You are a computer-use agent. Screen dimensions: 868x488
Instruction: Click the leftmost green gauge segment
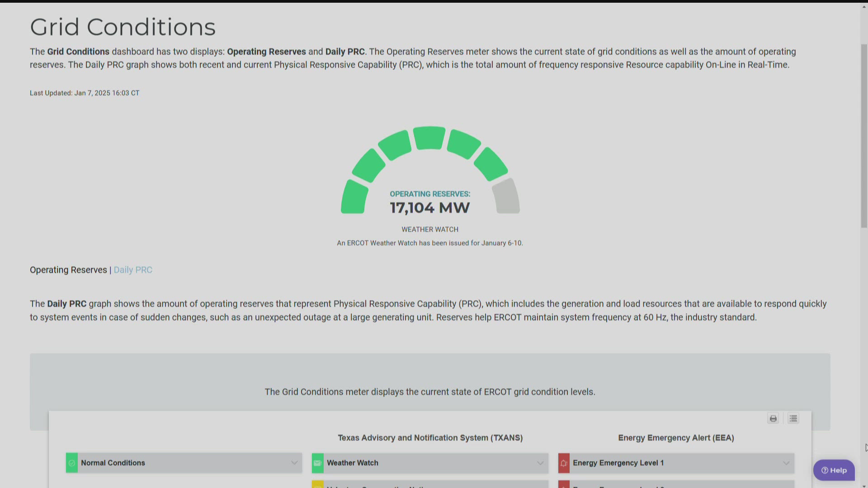point(354,197)
